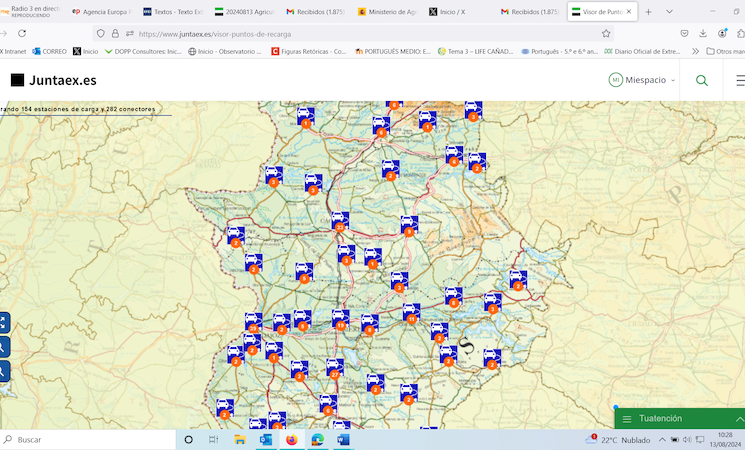The width and height of the screenshot is (745, 450).
Task: Open Microsoft Word from the taskbar
Action: pyautogui.click(x=343, y=439)
